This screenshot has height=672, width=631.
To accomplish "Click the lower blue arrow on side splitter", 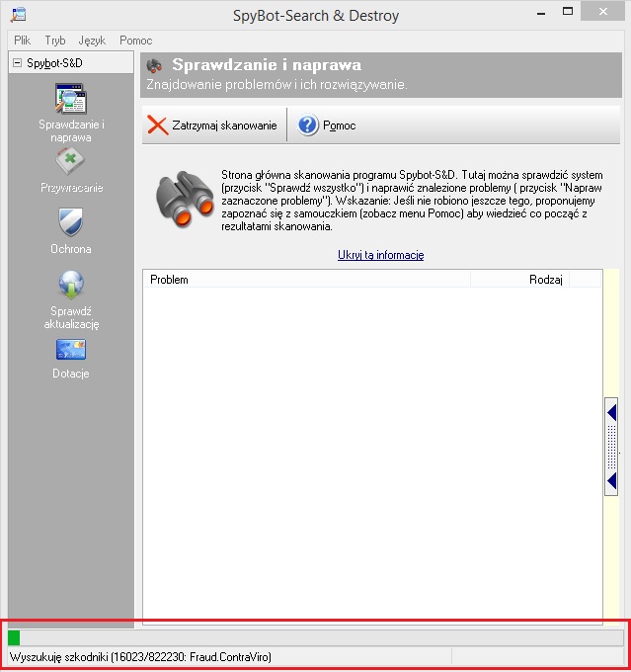I will pyautogui.click(x=611, y=481).
